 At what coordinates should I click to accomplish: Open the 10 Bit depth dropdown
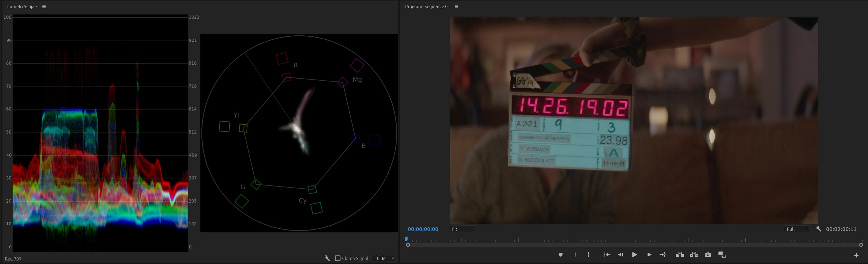click(384, 258)
